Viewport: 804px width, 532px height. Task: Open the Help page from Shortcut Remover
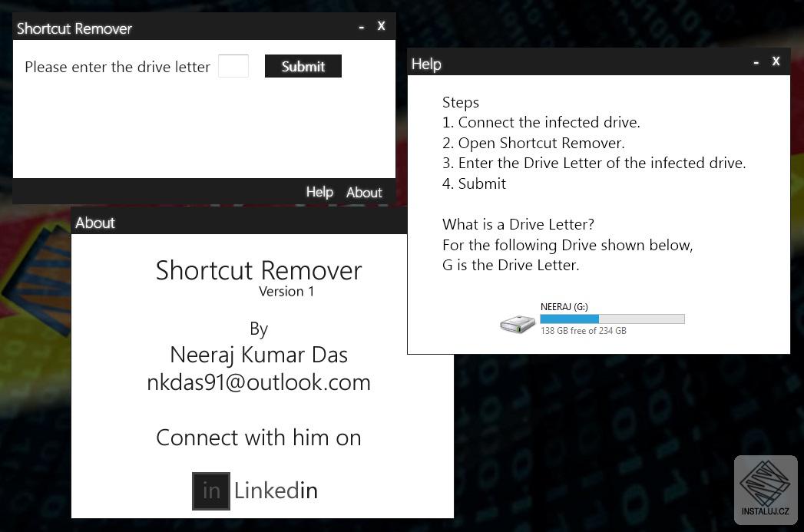(x=319, y=192)
